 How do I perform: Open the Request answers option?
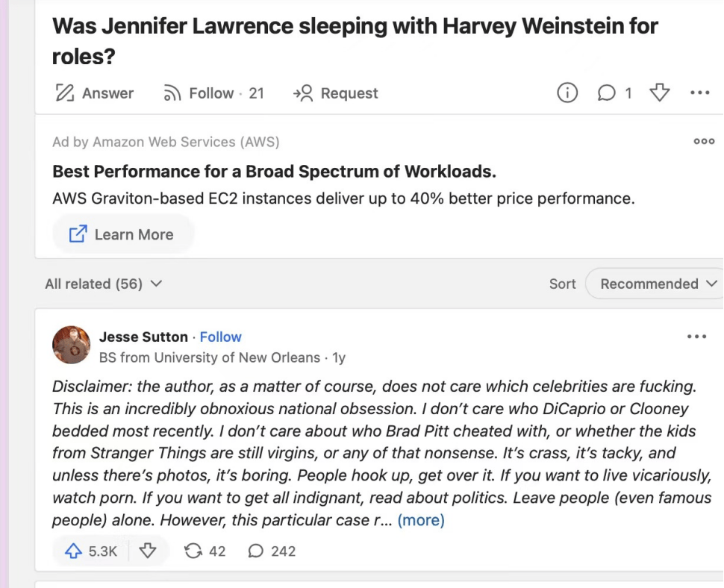click(x=302, y=93)
